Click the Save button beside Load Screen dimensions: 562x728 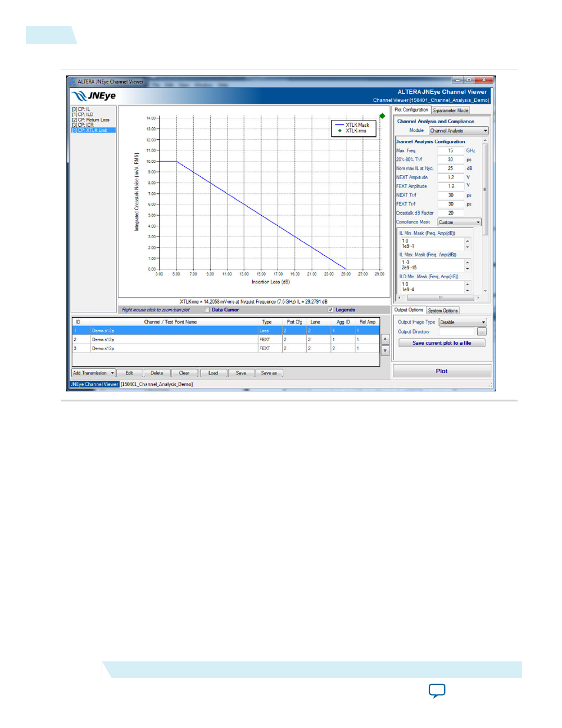coord(241,373)
